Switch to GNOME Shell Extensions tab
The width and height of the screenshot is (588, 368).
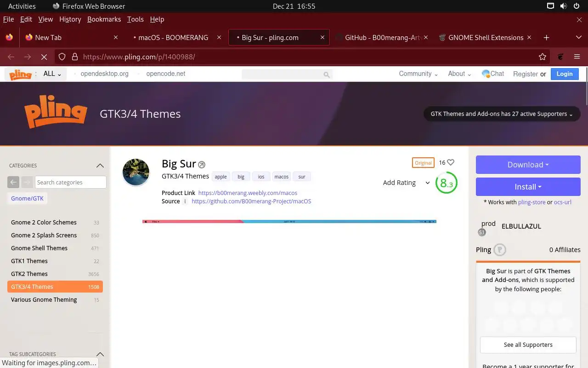[x=485, y=37]
